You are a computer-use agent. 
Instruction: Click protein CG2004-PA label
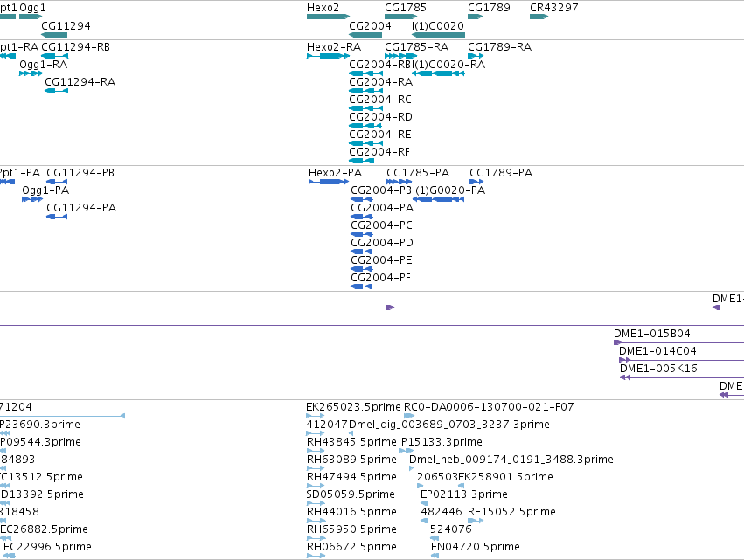tap(382, 208)
